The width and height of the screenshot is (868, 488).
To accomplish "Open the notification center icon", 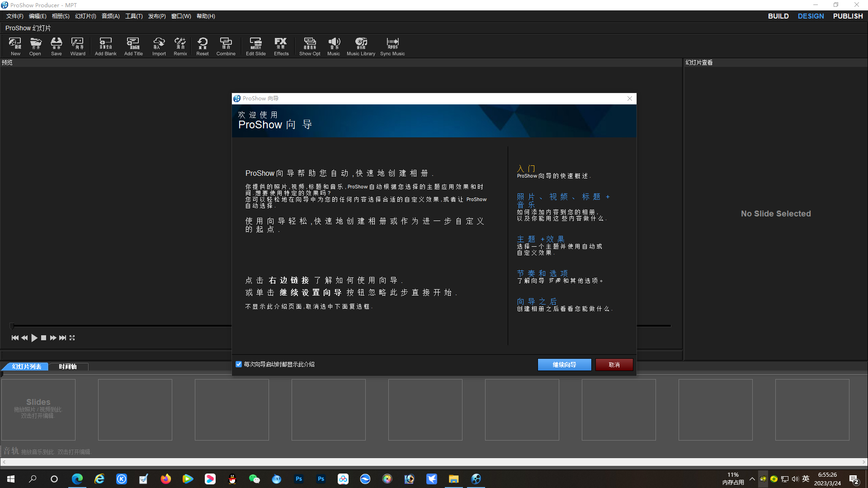I will pyautogui.click(x=854, y=479).
